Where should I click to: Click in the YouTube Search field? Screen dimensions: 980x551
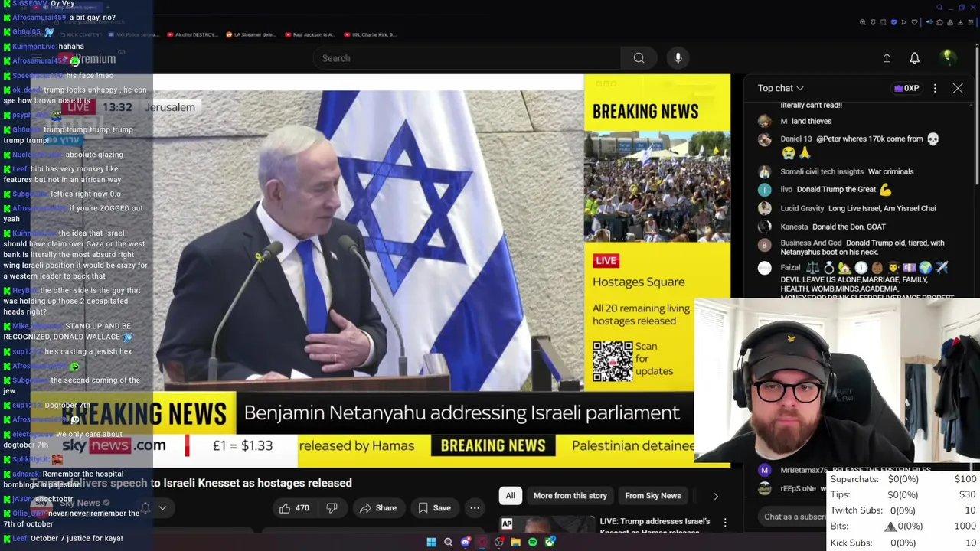pyautogui.click(x=467, y=58)
